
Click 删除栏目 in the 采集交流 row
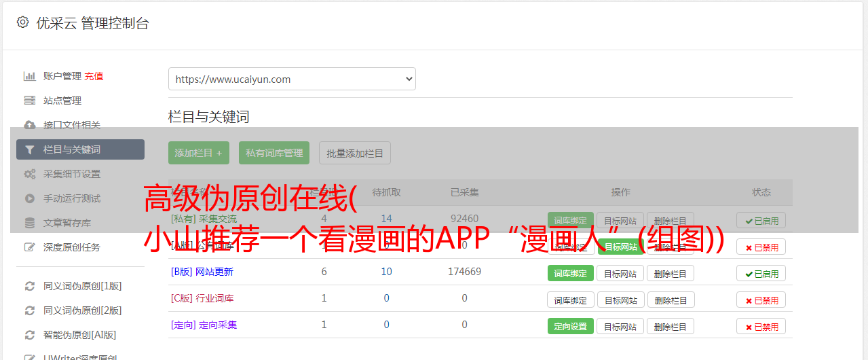coord(671,221)
